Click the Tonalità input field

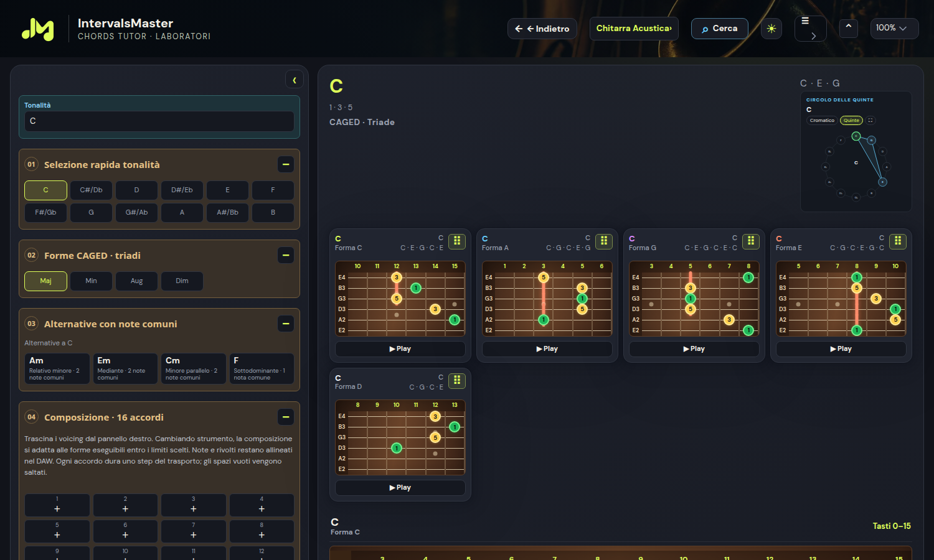pos(159,121)
